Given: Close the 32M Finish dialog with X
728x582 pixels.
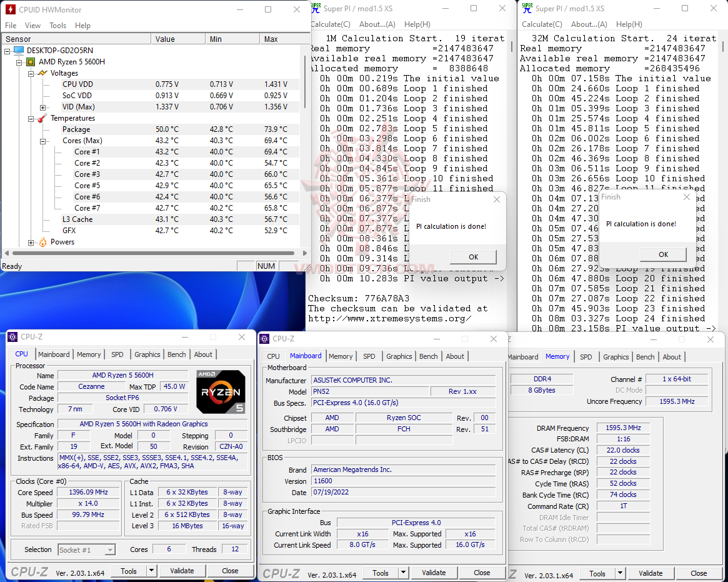Looking at the screenshot, I should [687, 197].
